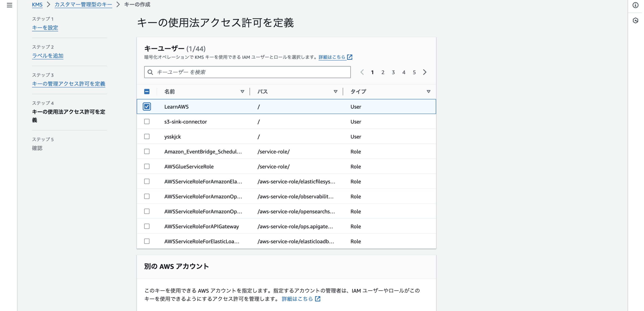This screenshot has height=311, width=644.
Task: Click the search magnifier icon in key users field
Action: coord(150,72)
